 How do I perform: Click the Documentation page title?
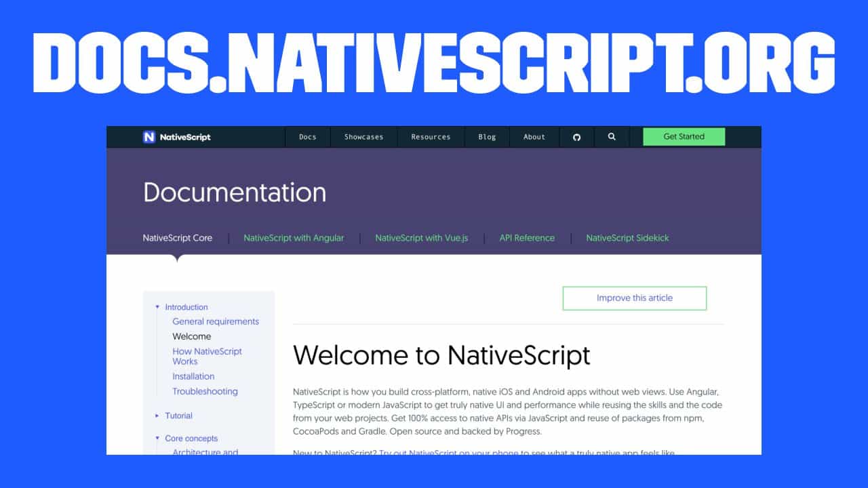(235, 192)
